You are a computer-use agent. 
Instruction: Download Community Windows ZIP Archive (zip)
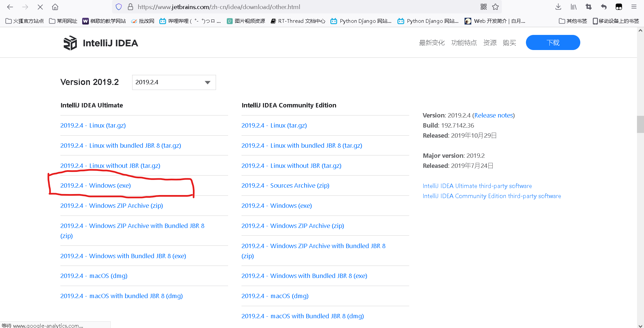point(293,226)
